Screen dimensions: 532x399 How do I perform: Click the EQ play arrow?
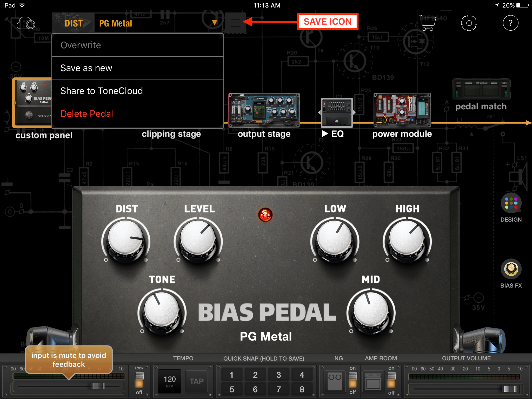pos(325,134)
